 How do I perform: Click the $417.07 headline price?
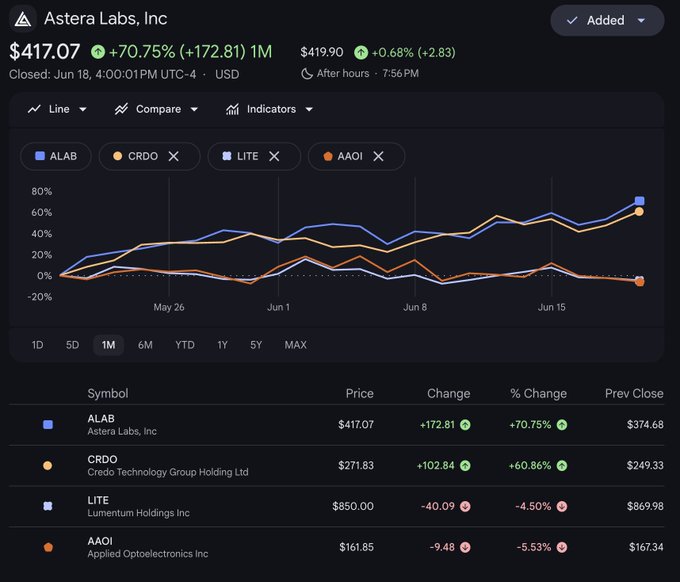pos(45,52)
